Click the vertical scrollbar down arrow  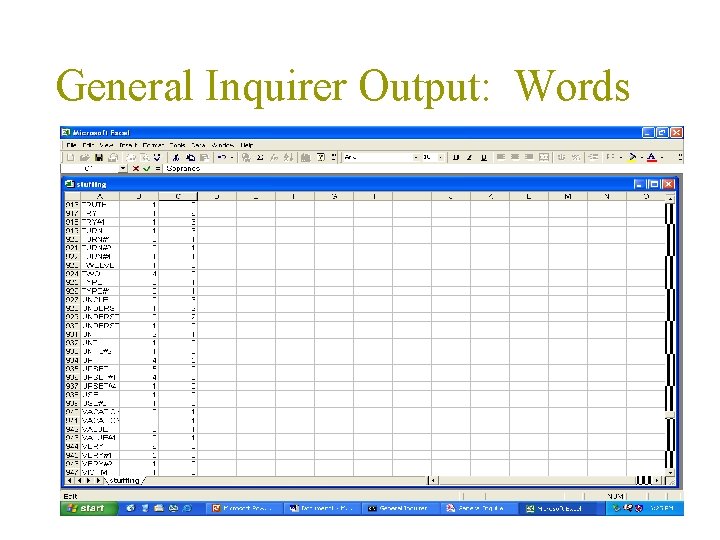coord(670,472)
